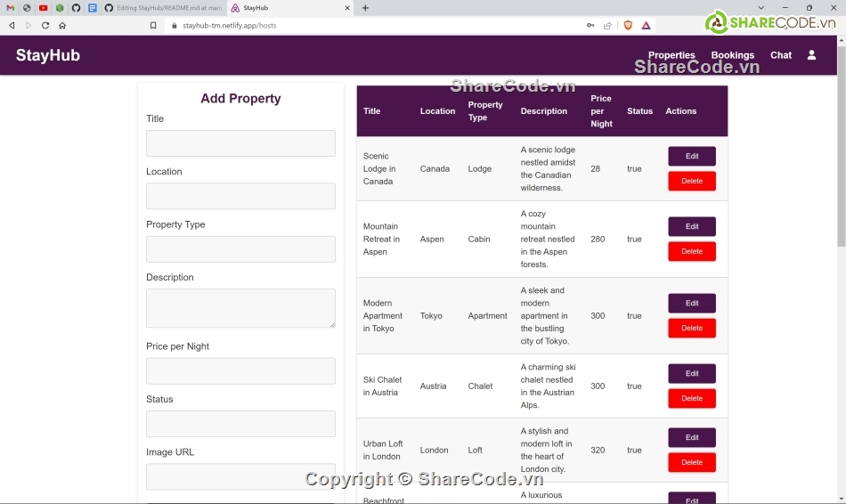This screenshot has height=504, width=846.
Task: Click the Brave shields icon
Action: [x=628, y=26]
